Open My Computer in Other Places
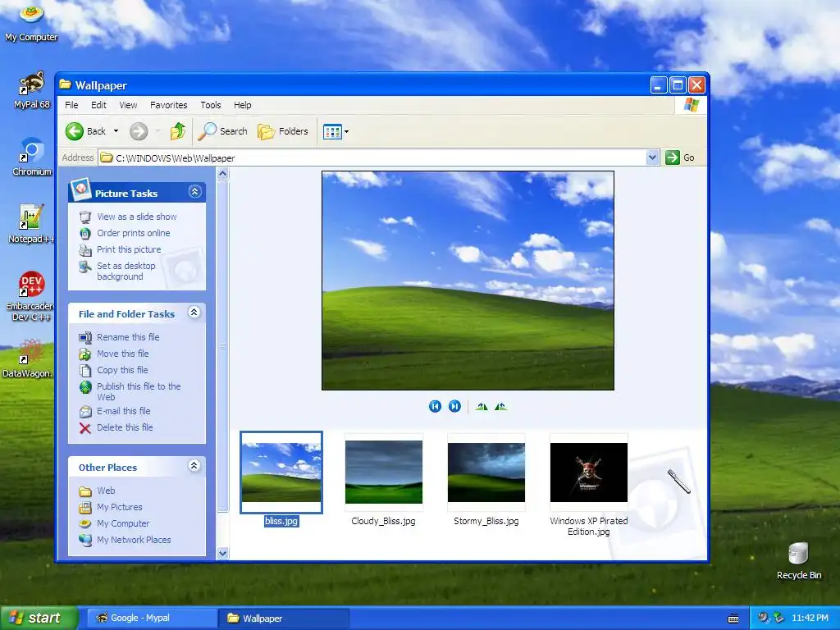 [x=123, y=523]
